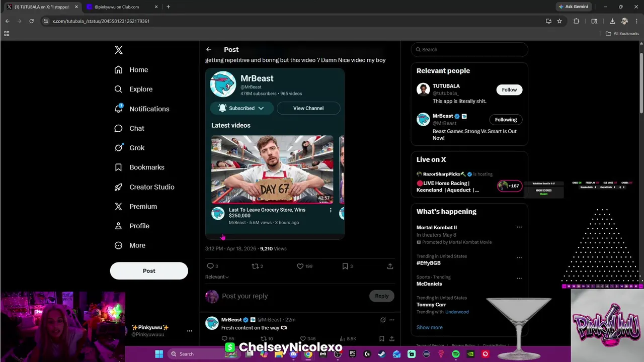Go back in Chrome browser history
Image resolution: width=644 pixels, height=362 pixels.
[7, 21]
